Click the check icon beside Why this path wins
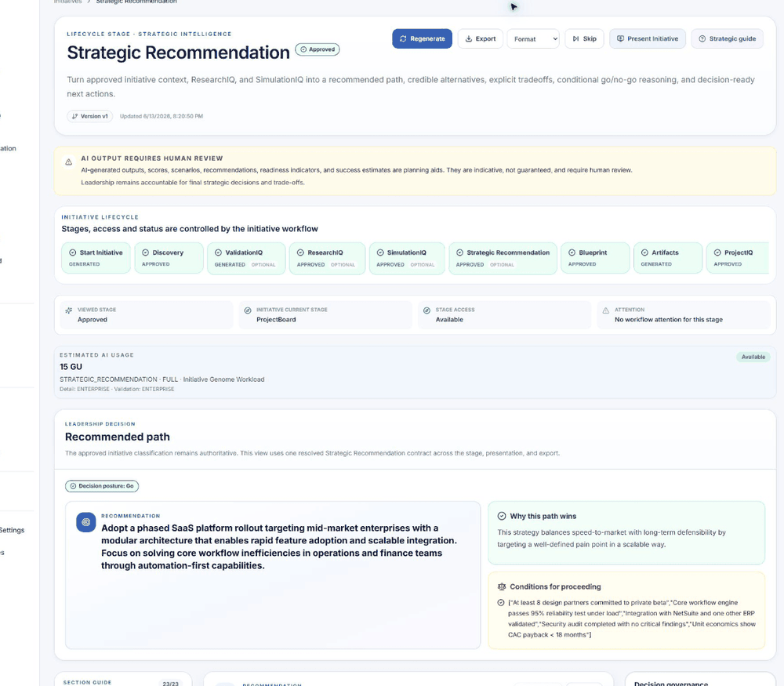Image resolution: width=784 pixels, height=686 pixels. pyautogui.click(x=502, y=516)
